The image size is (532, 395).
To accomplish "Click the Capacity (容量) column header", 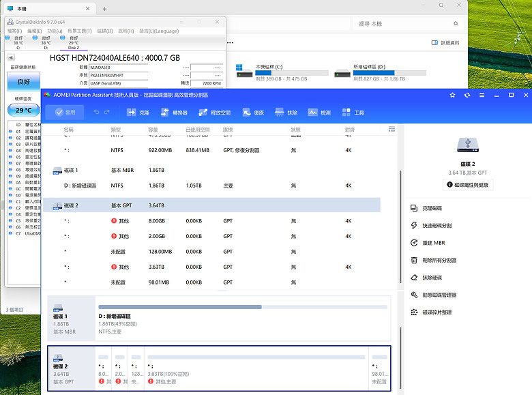I will [x=153, y=130].
